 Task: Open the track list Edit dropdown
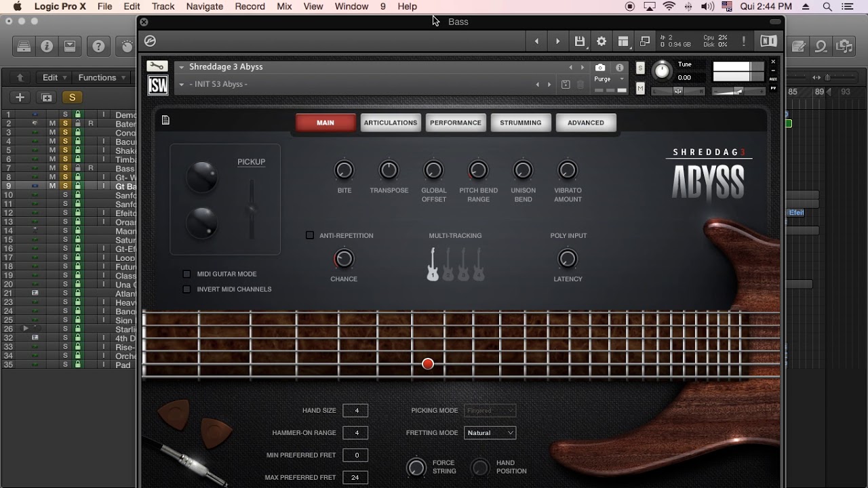coord(54,77)
